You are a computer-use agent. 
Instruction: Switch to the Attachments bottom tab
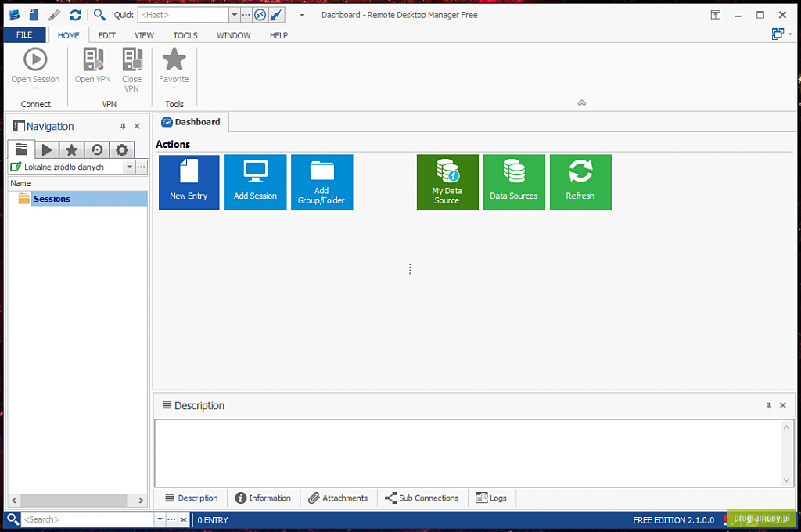click(338, 498)
